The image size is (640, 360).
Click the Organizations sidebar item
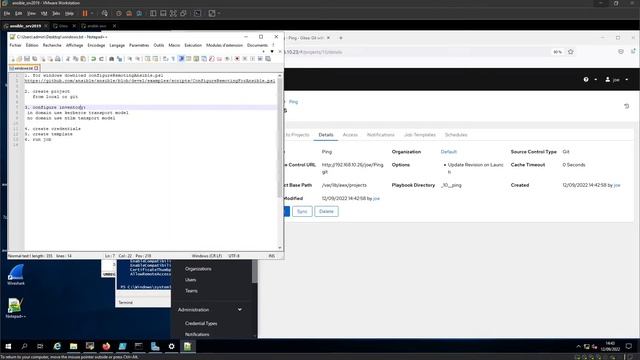coord(198,269)
